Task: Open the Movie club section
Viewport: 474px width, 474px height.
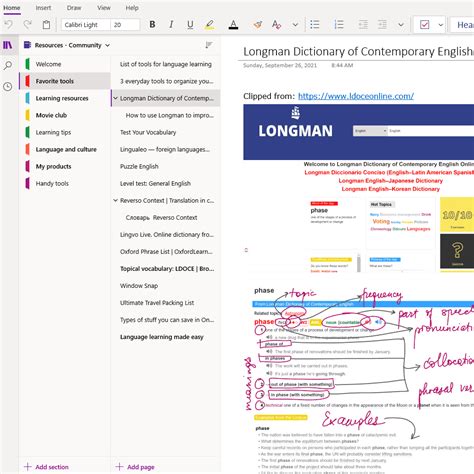Action: pos(65,115)
